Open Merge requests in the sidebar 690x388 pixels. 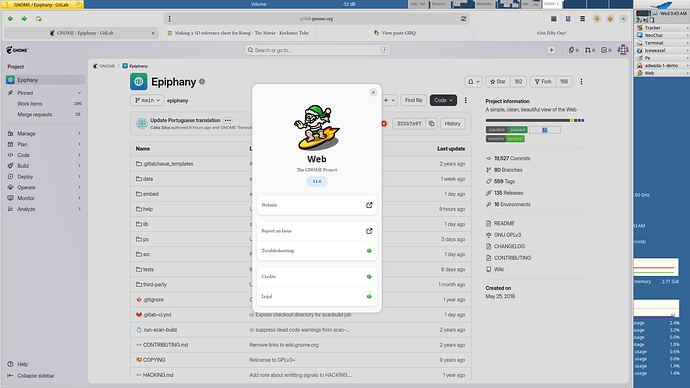click(45, 114)
